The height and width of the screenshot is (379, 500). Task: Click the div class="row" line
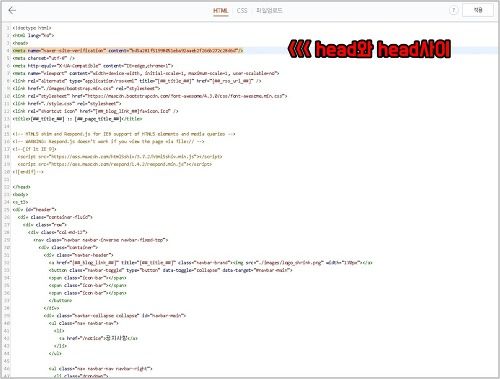point(45,225)
